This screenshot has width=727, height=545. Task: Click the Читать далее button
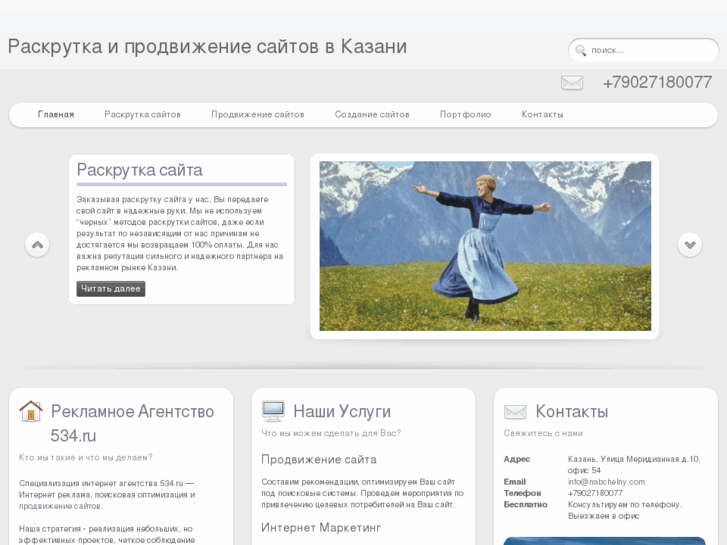[111, 289]
